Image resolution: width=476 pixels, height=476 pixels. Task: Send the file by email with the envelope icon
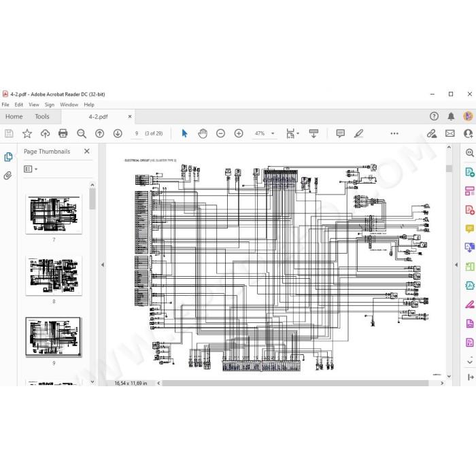click(450, 133)
